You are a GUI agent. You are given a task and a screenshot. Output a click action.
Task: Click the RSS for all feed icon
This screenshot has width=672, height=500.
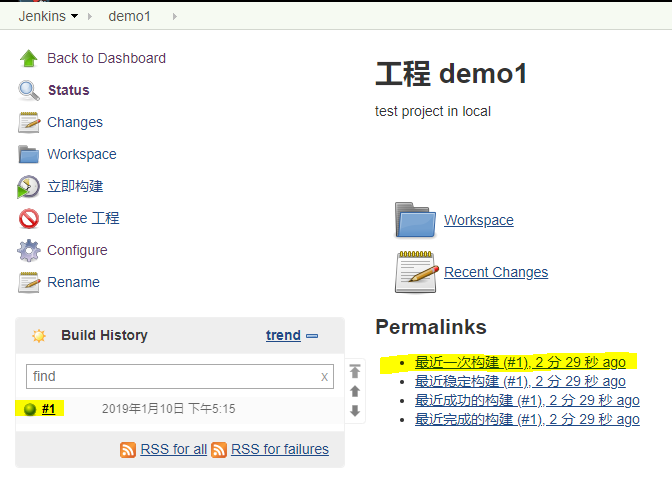[x=128, y=450]
